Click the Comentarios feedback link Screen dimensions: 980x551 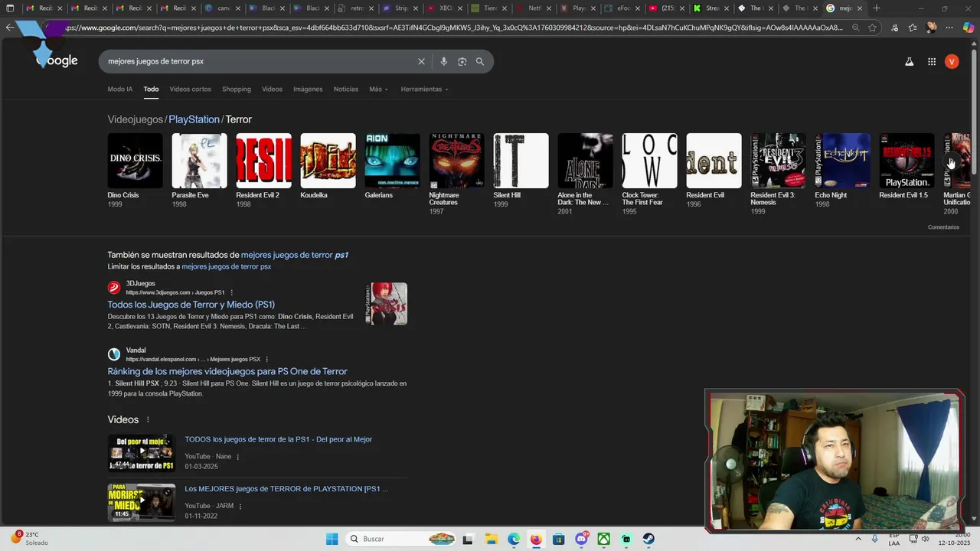943,227
